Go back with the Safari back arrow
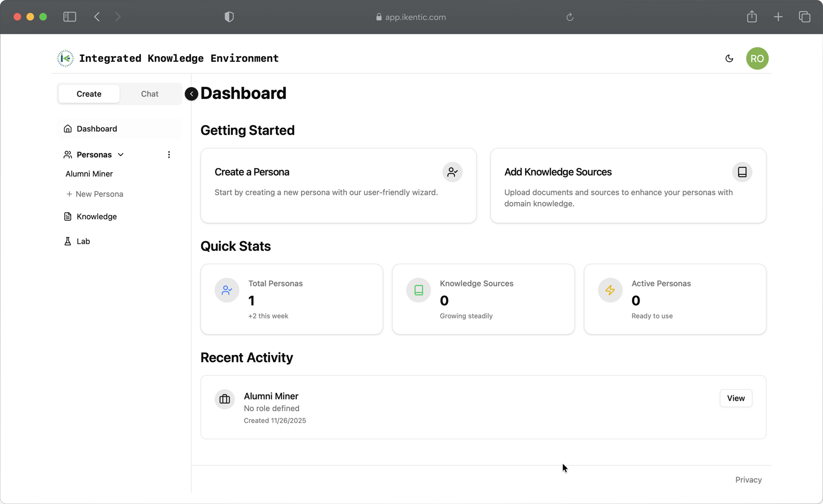Image resolution: width=823 pixels, height=504 pixels. [x=97, y=17]
